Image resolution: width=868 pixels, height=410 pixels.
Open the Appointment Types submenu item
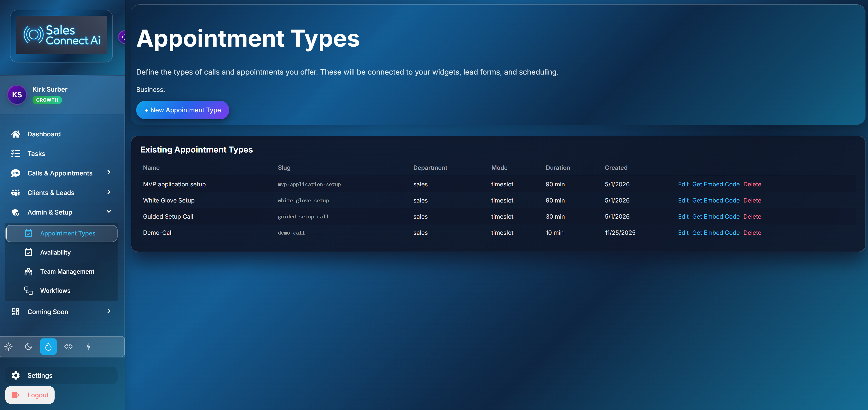click(62, 233)
